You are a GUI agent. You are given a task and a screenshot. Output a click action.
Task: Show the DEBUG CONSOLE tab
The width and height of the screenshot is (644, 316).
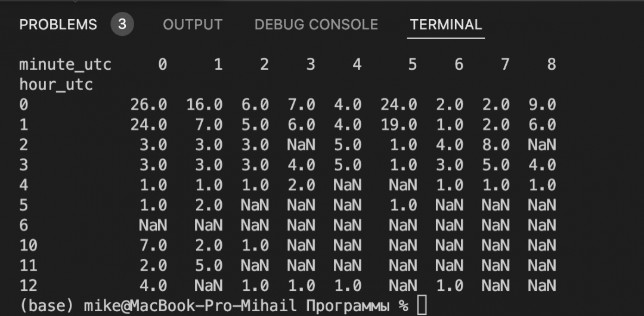316,25
